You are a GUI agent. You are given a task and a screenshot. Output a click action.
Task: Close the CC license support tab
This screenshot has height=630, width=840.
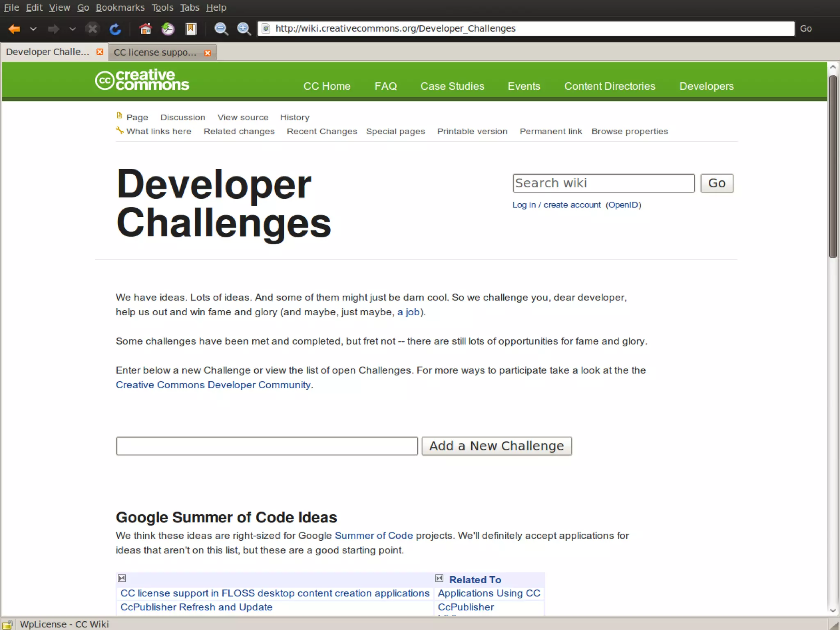(x=208, y=53)
